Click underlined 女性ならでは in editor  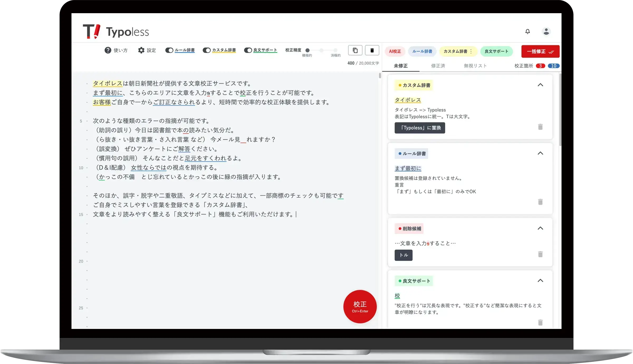coord(149,167)
